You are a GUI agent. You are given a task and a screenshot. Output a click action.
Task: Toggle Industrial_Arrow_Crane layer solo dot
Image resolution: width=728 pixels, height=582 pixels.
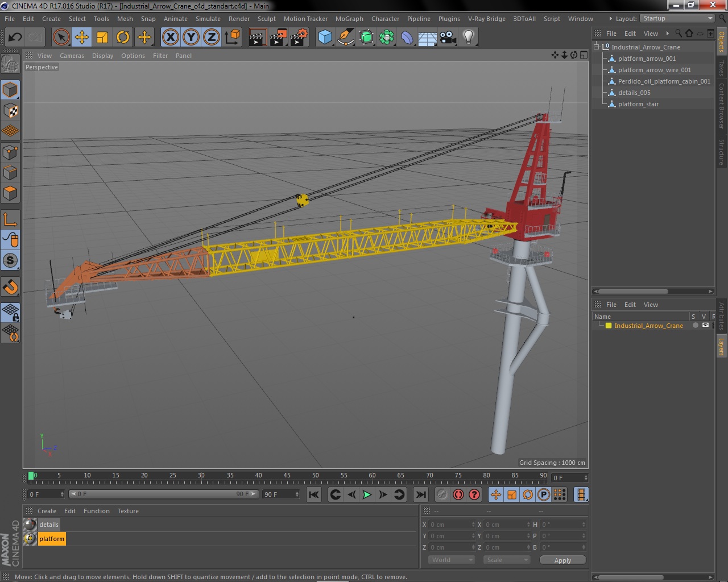pos(695,326)
